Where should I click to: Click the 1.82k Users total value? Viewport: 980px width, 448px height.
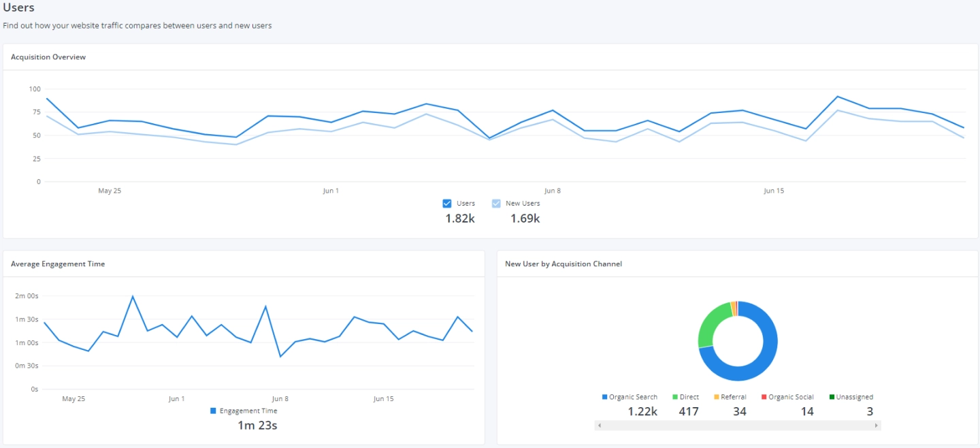tap(460, 219)
